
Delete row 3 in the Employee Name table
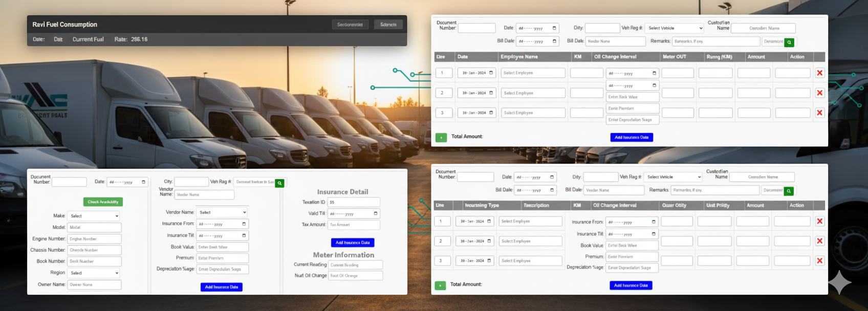[819, 113]
